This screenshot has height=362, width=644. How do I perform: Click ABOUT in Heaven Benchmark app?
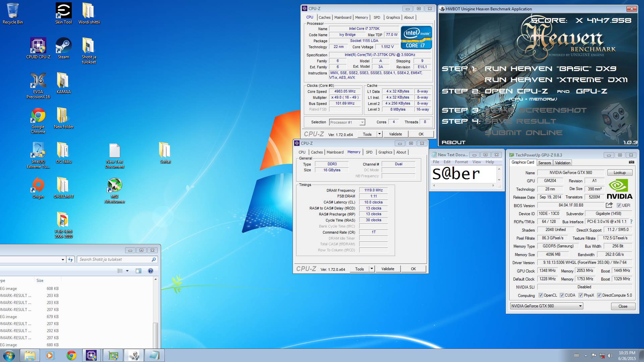click(x=453, y=142)
